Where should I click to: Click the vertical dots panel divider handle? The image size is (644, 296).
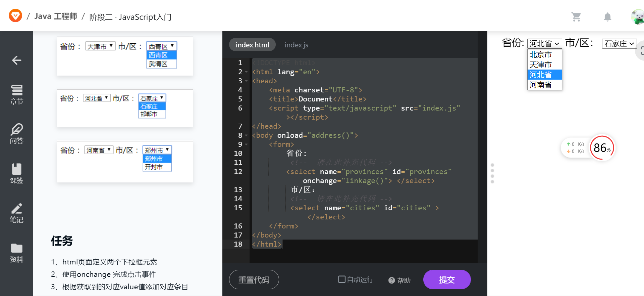[x=492, y=173]
